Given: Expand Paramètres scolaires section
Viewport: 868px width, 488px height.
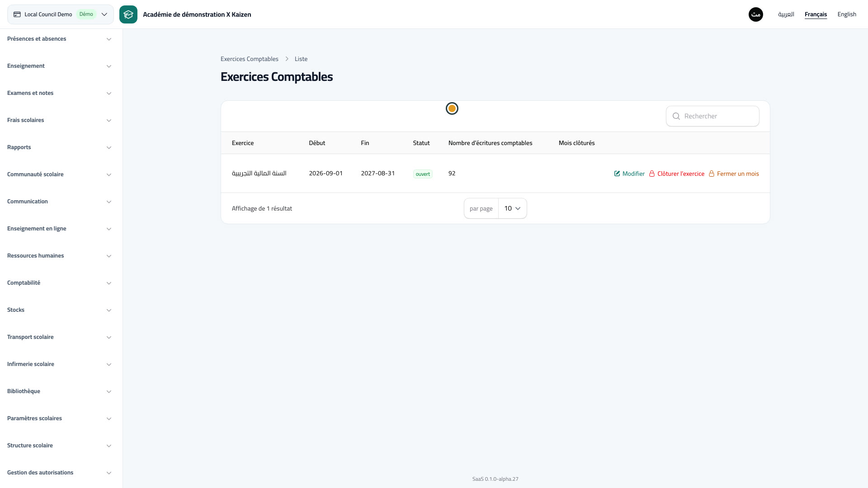Looking at the screenshot, I should pyautogui.click(x=59, y=418).
